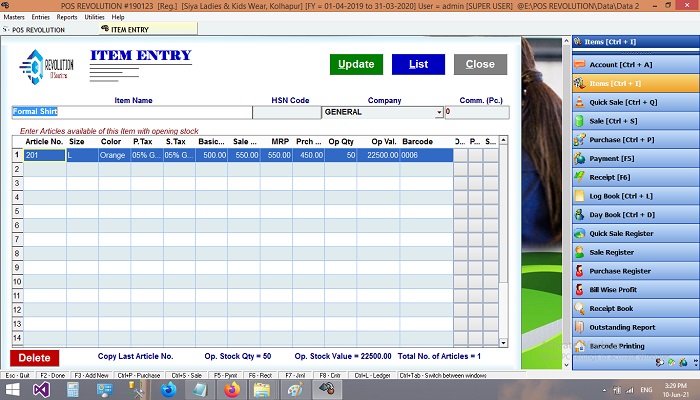
Task: Click the Comm. (Pc.) field
Action: (477, 112)
